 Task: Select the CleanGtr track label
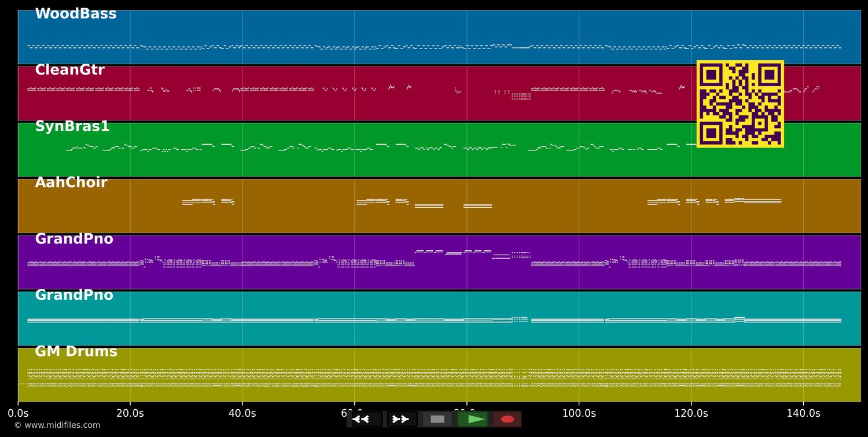(x=69, y=69)
